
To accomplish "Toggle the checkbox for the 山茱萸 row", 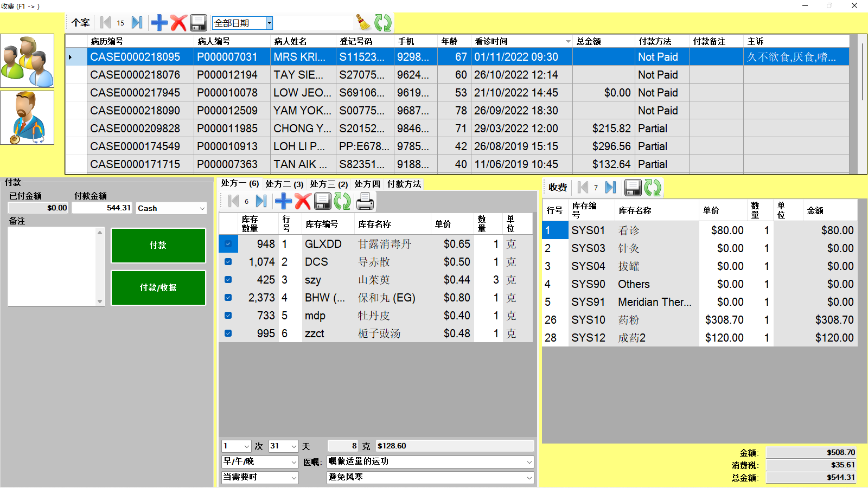I will (x=228, y=280).
